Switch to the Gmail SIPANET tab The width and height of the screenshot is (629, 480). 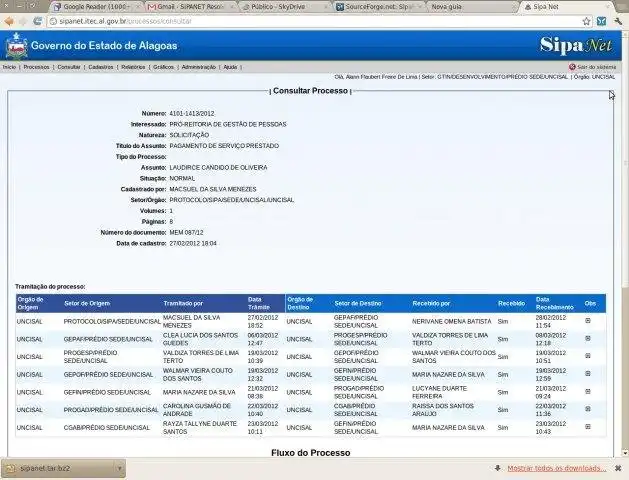tap(190, 7)
